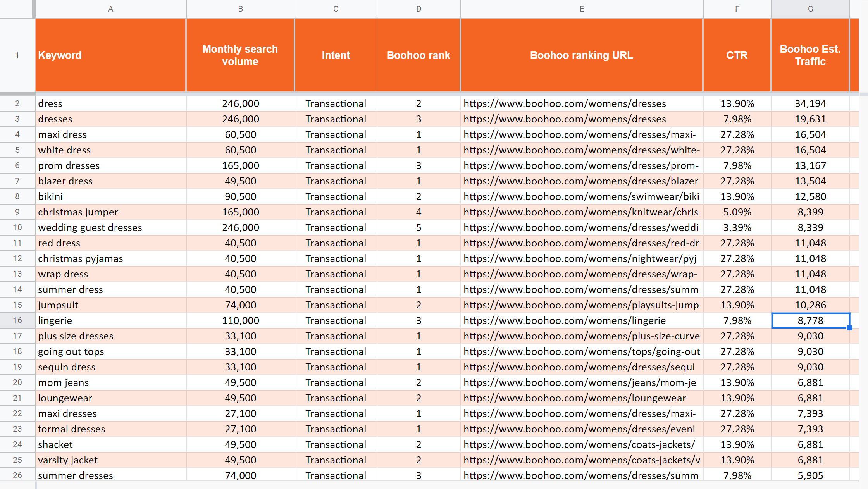This screenshot has height=489, width=868.
Task: Select the 'lingerie' keyword cell
Action: click(110, 320)
